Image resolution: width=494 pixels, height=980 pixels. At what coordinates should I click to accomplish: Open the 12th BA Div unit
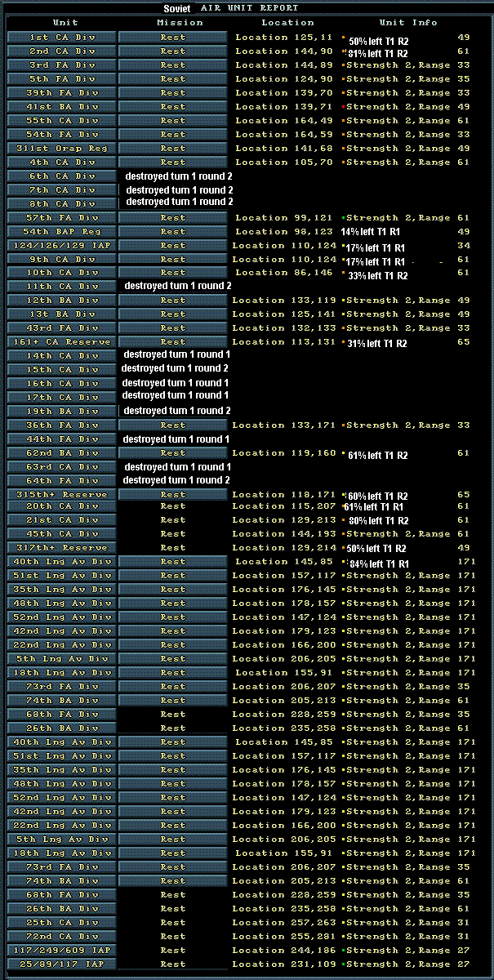coord(62,301)
